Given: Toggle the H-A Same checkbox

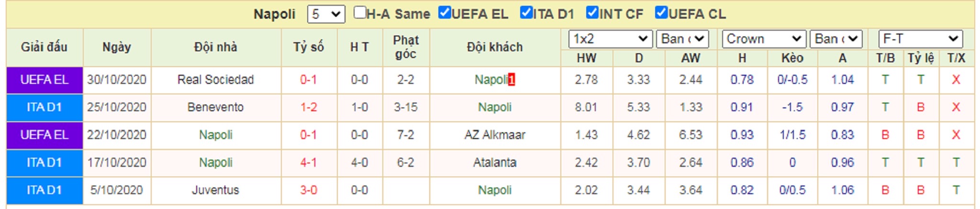Looking at the screenshot, I should pyautogui.click(x=360, y=13).
